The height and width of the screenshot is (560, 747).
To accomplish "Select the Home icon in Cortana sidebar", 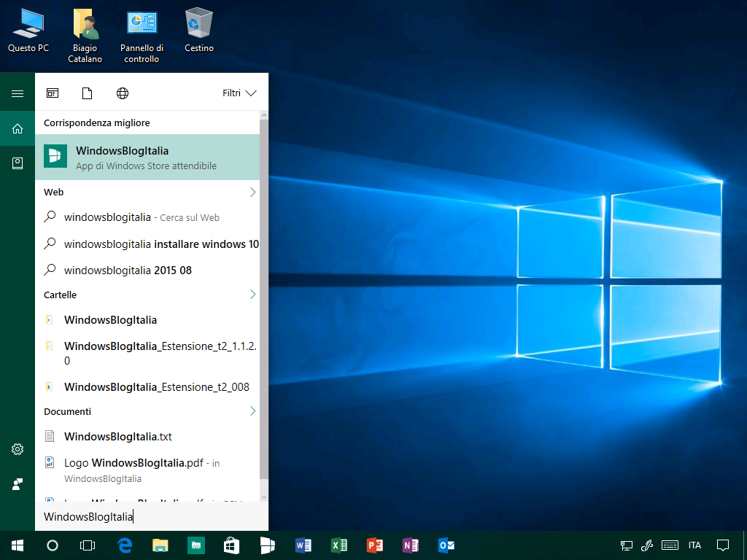I will [x=18, y=128].
